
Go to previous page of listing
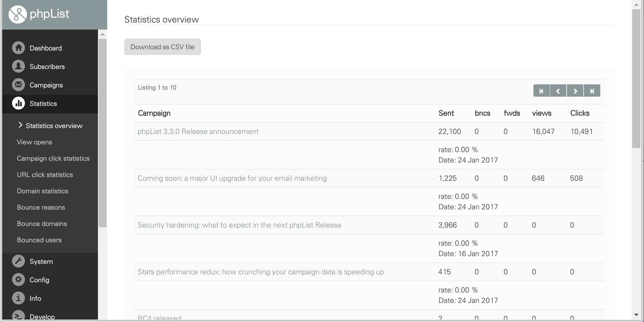(x=558, y=91)
